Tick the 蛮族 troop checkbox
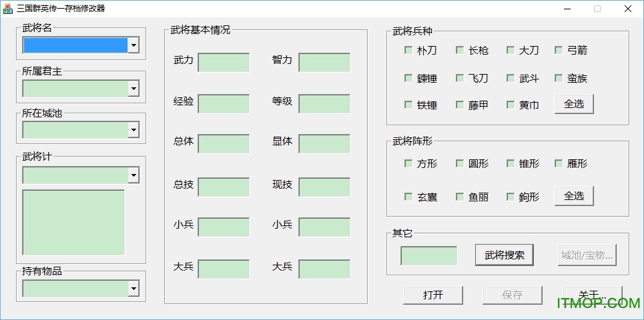Image resolution: width=644 pixels, height=320 pixels. (x=558, y=78)
